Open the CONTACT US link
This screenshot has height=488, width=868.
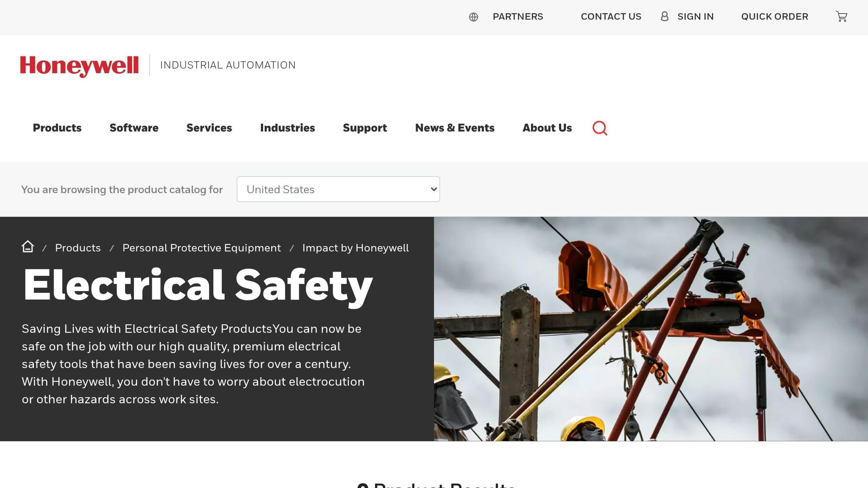(x=611, y=17)
